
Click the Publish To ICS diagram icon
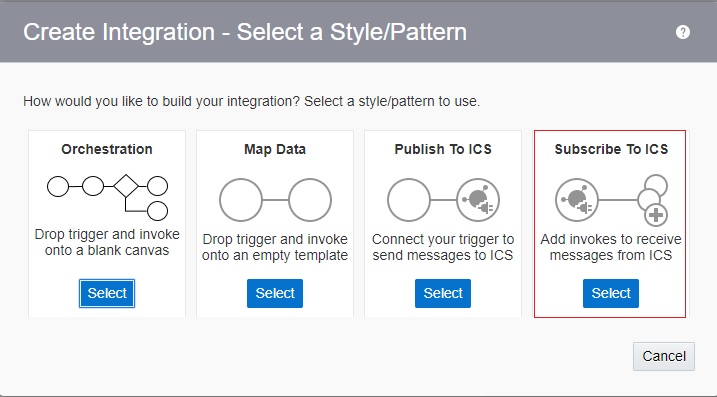[x=443, y=200]
